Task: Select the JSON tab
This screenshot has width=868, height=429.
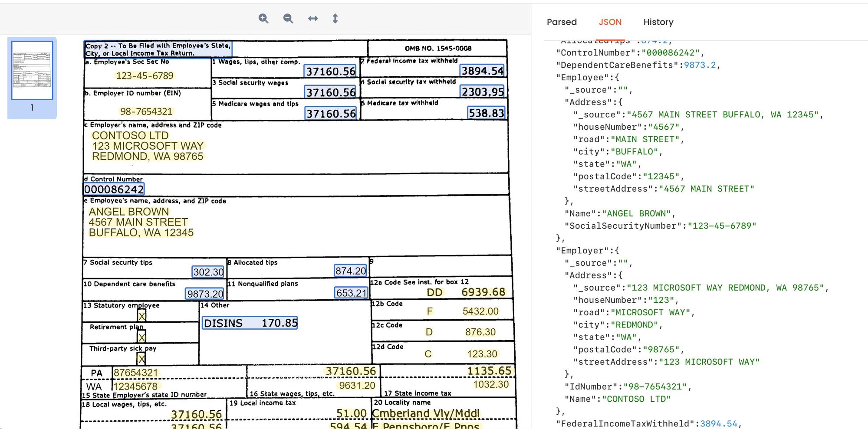Action: click(610, 22)
